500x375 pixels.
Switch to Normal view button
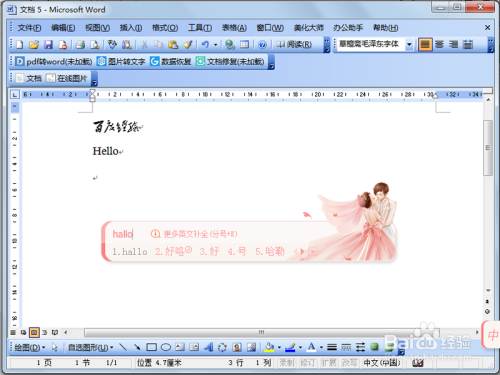13,332
